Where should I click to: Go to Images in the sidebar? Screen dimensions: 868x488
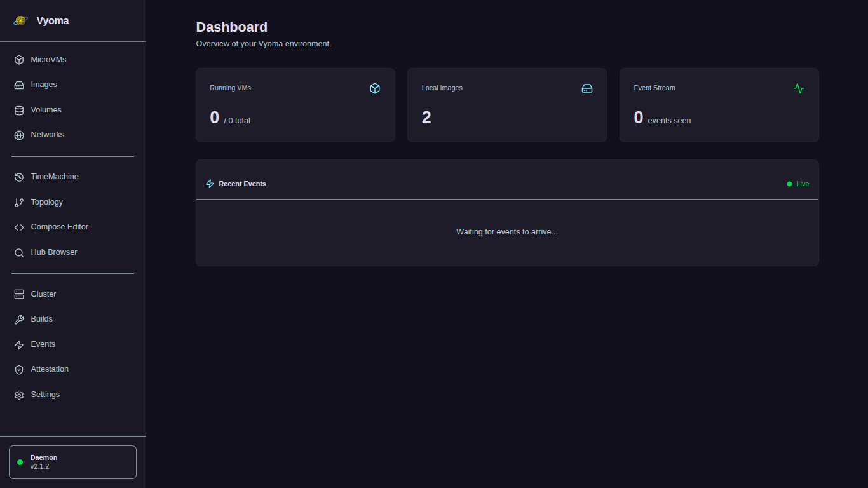(72, 85)
